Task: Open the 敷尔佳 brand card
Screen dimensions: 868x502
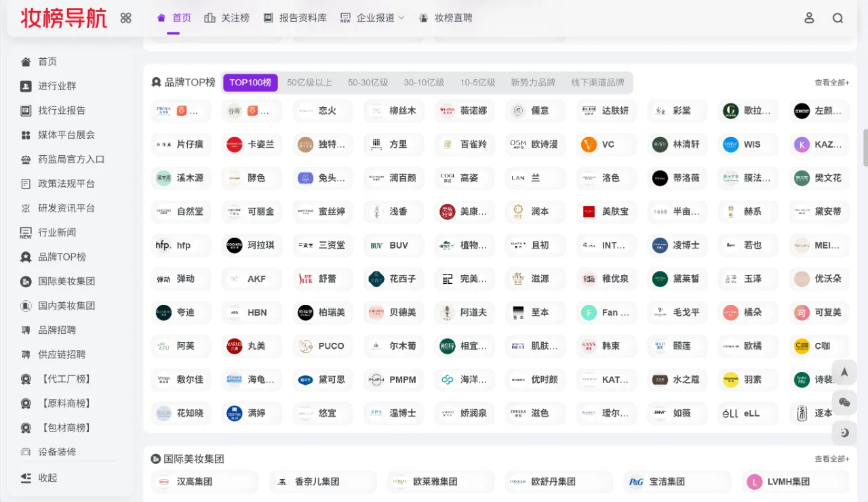Action: coord(181,379)
